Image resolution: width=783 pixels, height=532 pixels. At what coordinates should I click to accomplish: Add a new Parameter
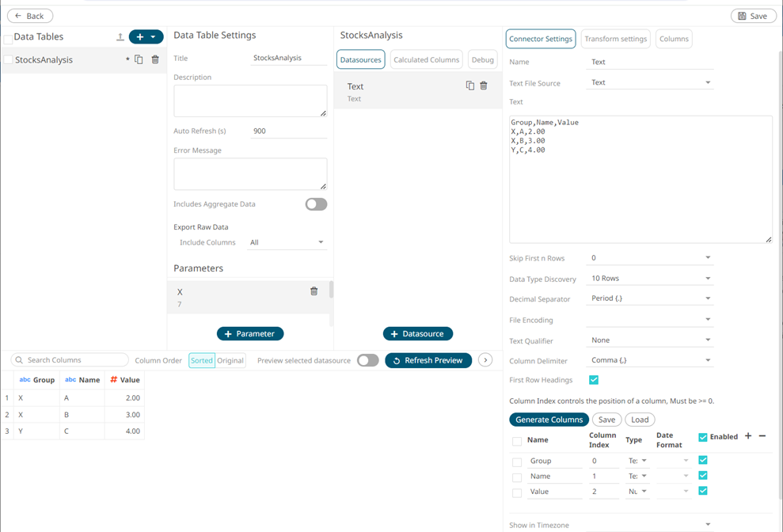pos(249,333)
